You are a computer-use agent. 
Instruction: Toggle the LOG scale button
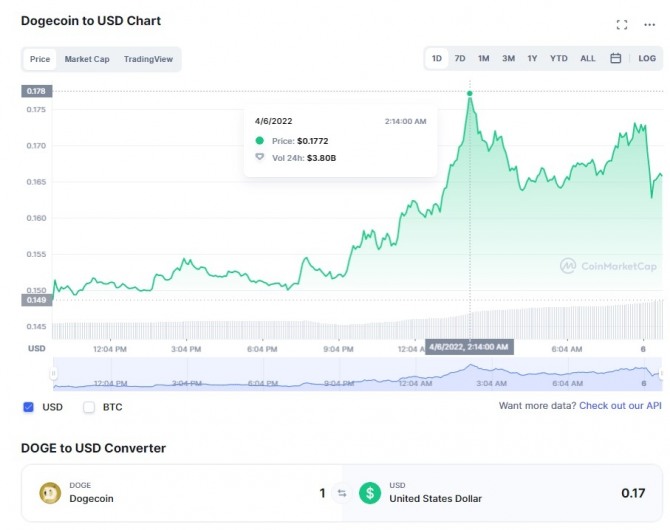coord(647,58)
